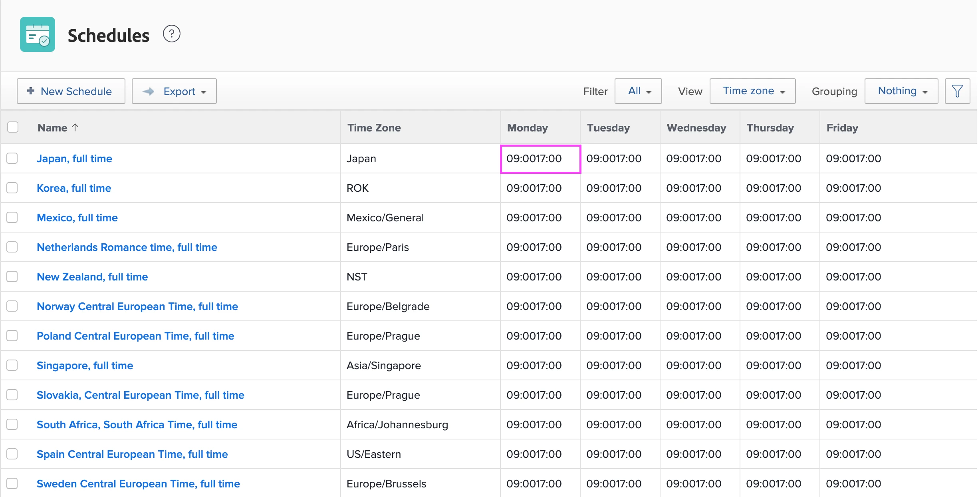Open the View Time zone dropdown
980x497 pixels.
tap(752, 91)
